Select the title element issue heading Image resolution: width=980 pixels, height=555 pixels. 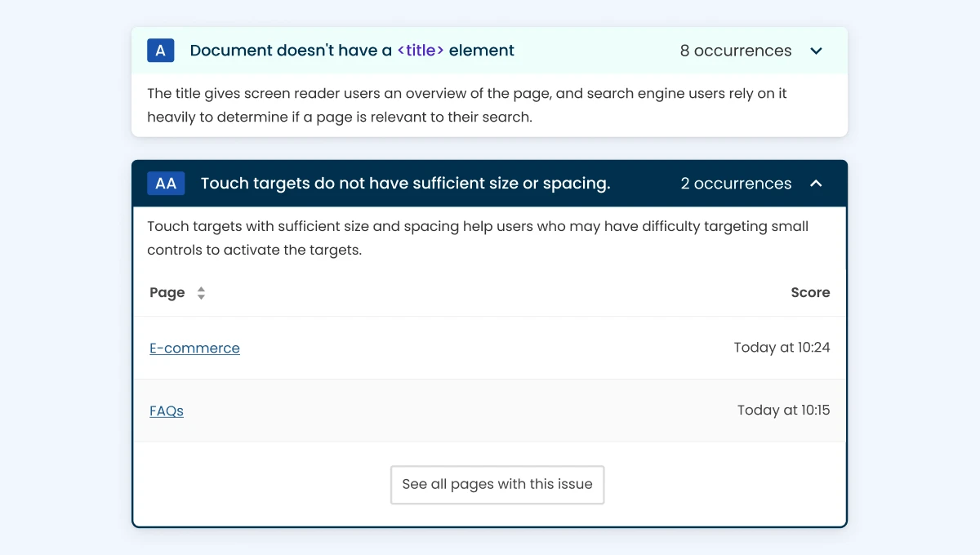coord(352,50)
